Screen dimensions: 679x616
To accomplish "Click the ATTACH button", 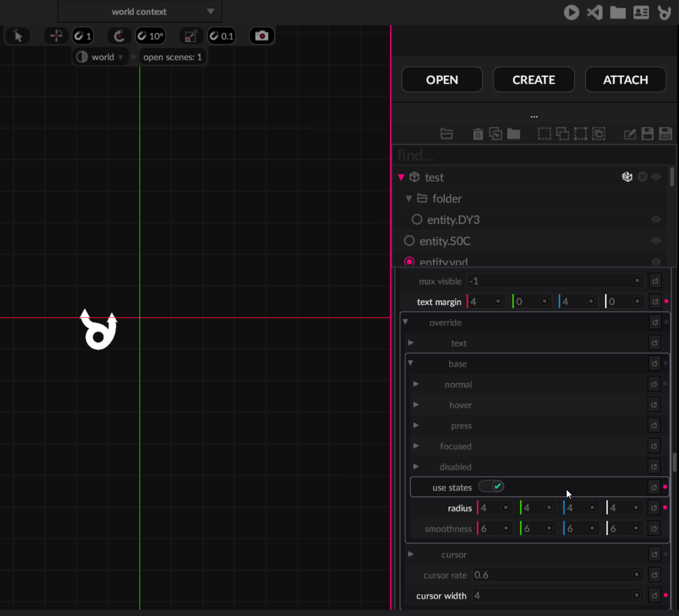I will pyautogui.click(x=625, y=80).
